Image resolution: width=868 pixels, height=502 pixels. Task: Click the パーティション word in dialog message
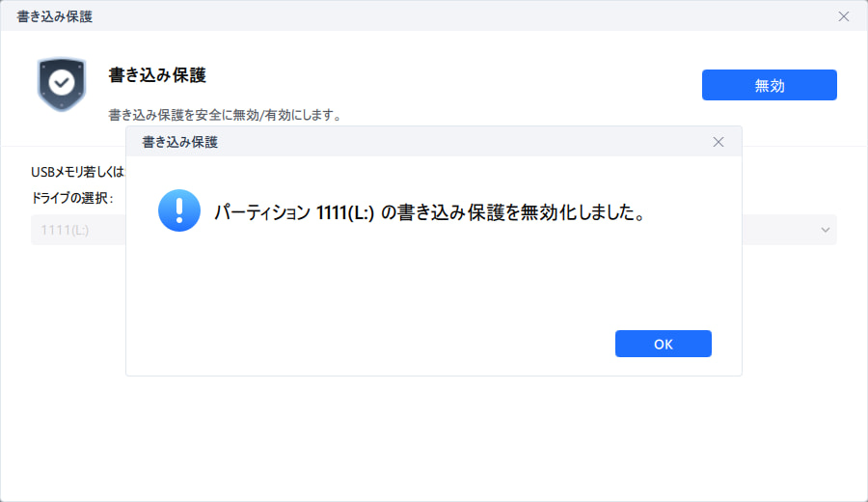(x=261, y=211)
